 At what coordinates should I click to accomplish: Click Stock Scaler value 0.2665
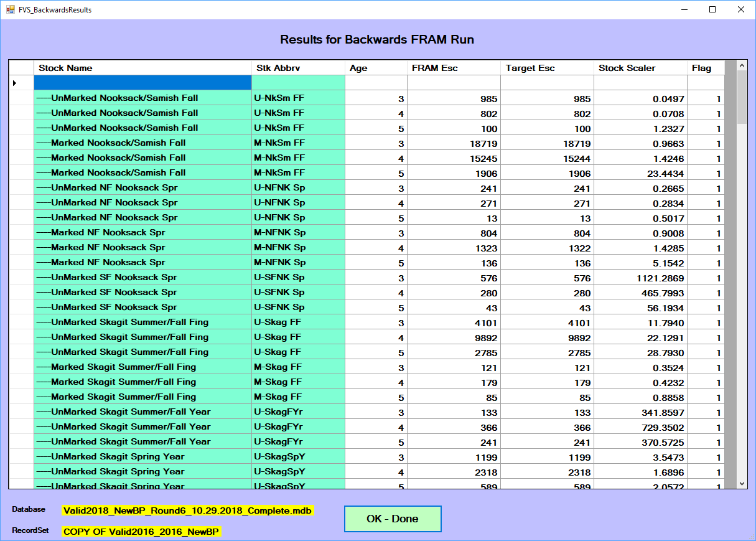[x=668, y=188]
